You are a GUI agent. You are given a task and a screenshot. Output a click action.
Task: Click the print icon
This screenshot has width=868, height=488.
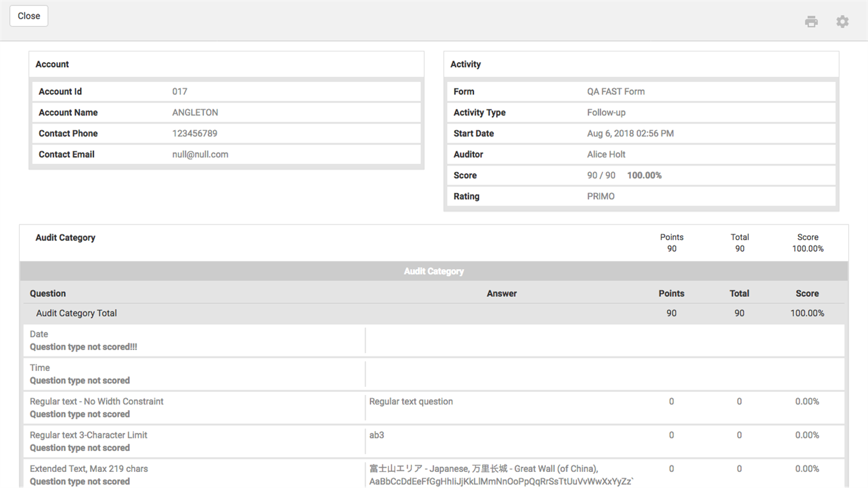811,20
